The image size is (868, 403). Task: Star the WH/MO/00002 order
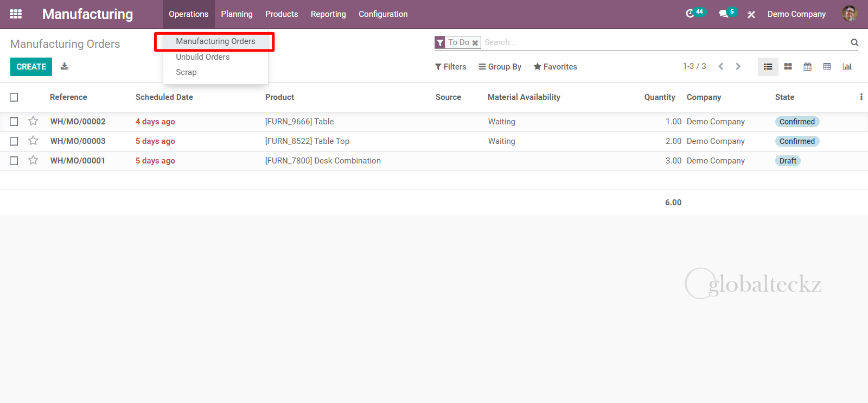(33, 121)
